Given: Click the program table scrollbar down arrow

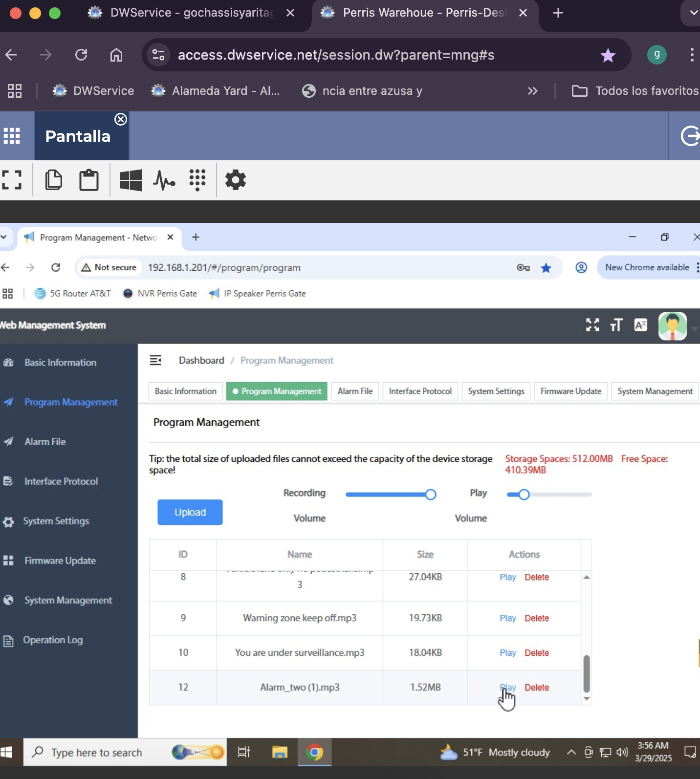Looking at the screenshot, I should click(587, 699).
